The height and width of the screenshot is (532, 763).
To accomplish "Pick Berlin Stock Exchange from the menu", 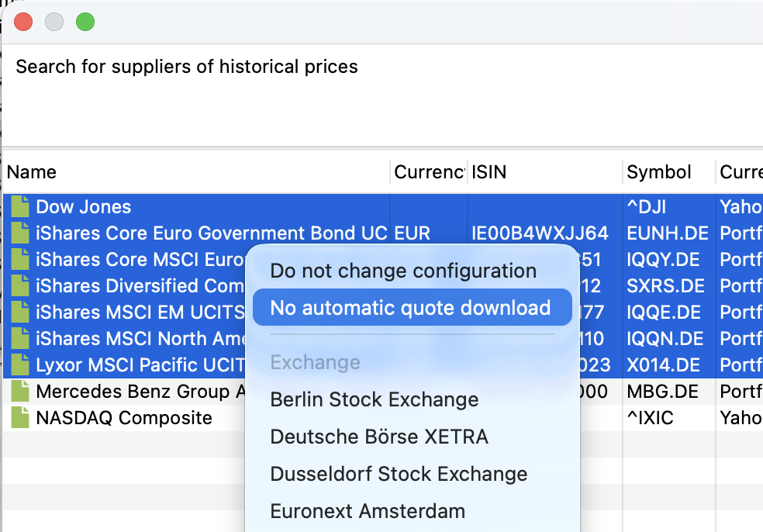I will [374, 399].
